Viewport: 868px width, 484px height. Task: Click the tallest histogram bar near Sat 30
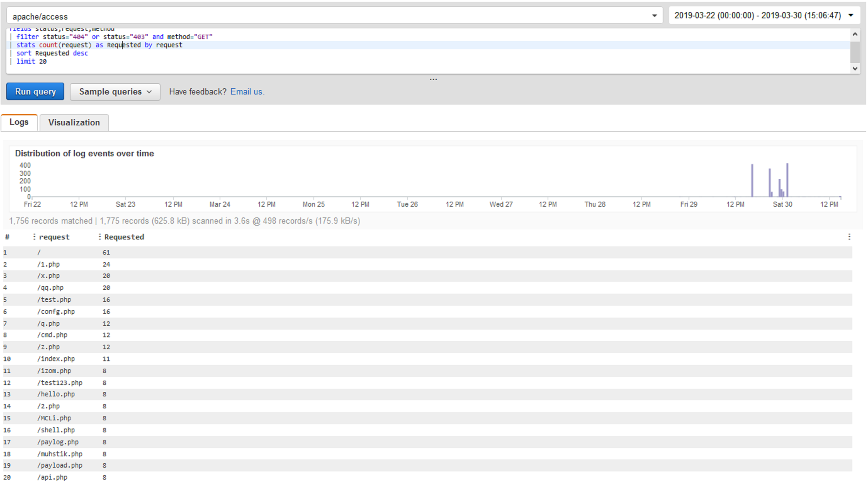tap(787, 180)
